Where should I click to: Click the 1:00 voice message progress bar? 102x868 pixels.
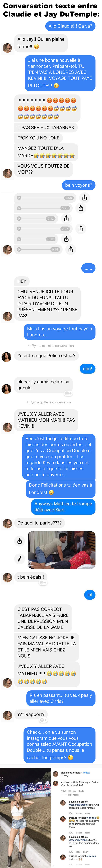(x=43, y=198)
